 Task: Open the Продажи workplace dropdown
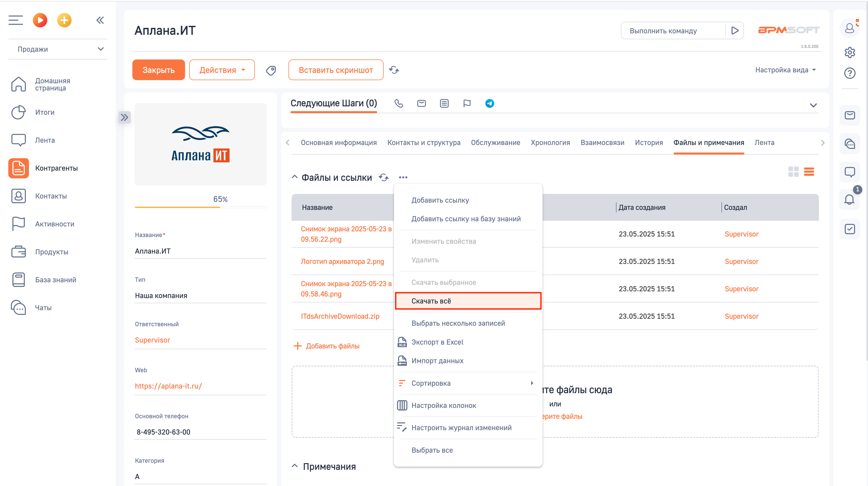click(58, 49)
